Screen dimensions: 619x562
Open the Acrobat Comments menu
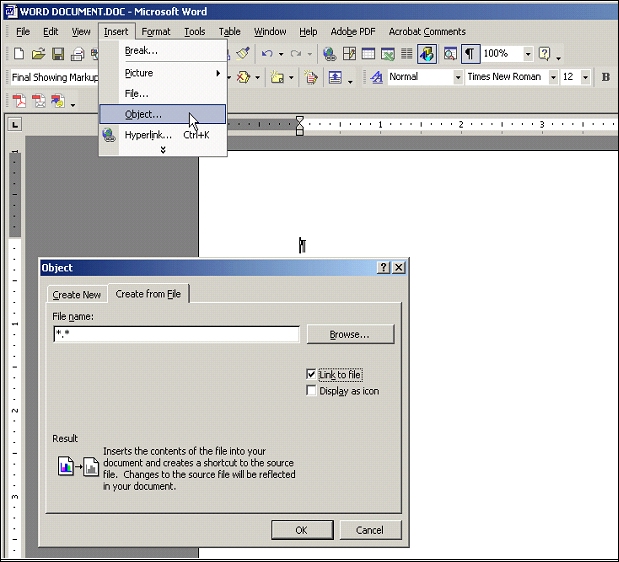427,32
